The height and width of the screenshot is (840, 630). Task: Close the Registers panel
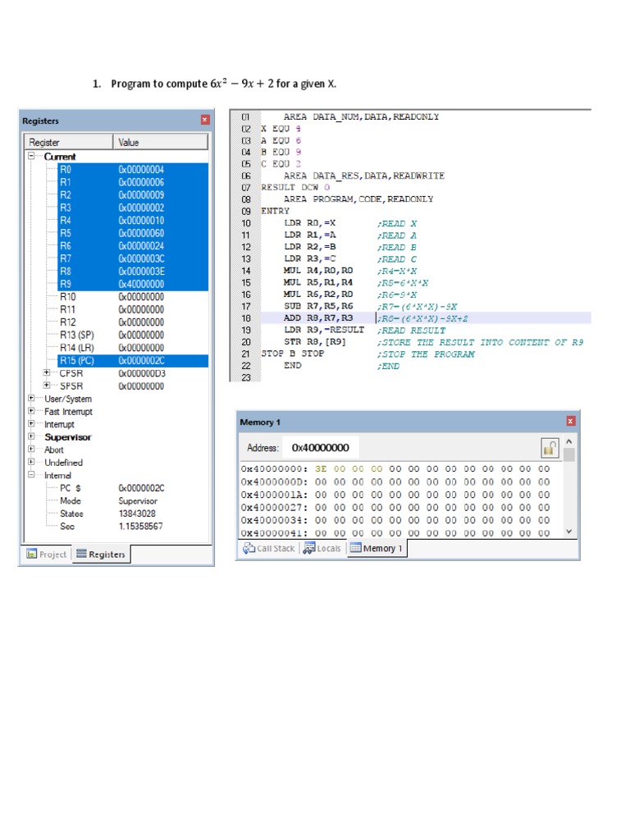click(x=204, y=120)
